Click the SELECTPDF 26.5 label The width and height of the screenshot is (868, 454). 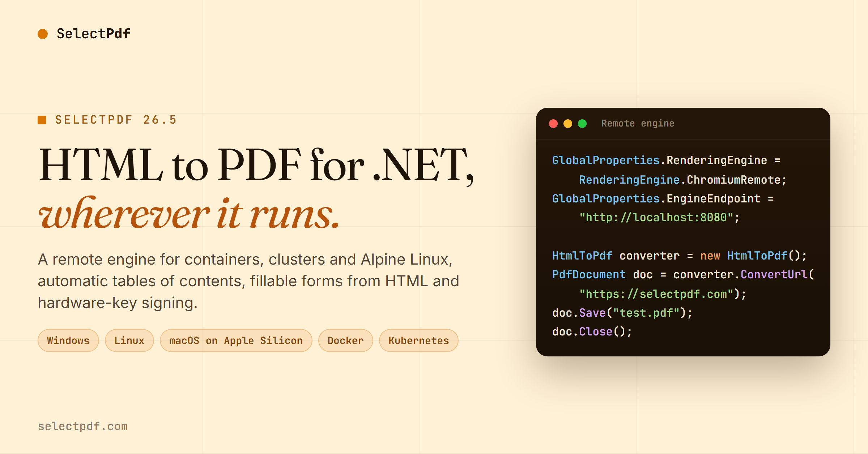tap(116, 120)
